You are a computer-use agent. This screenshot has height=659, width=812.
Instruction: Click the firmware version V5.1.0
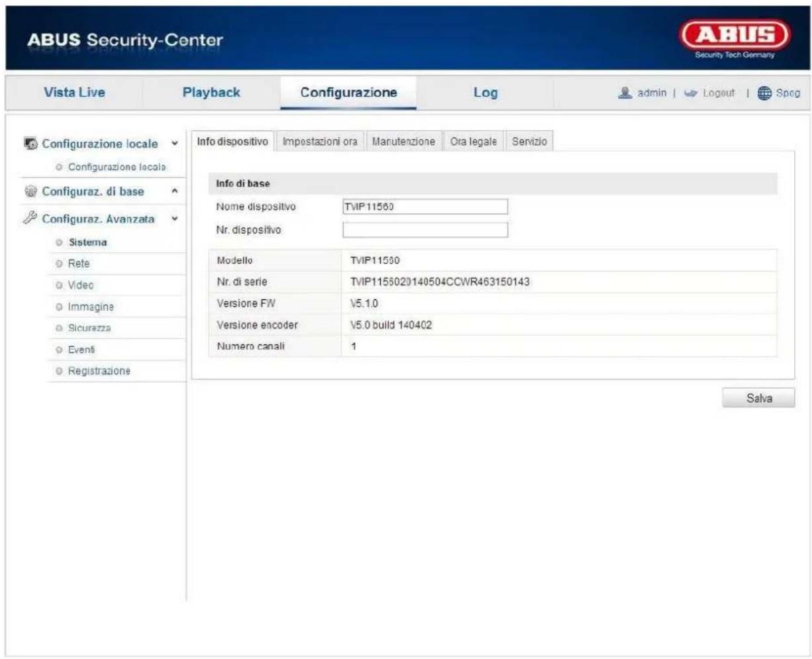pos(364,303)
